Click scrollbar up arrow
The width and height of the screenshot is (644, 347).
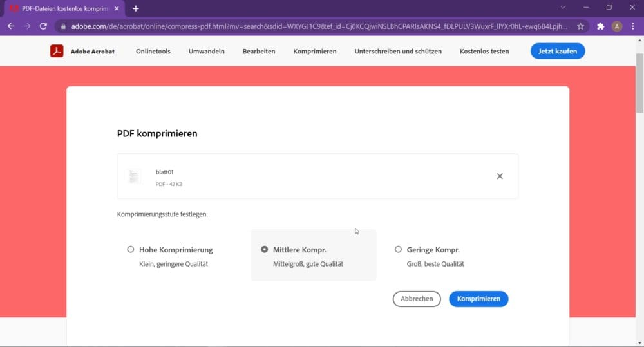click(639, 41)
